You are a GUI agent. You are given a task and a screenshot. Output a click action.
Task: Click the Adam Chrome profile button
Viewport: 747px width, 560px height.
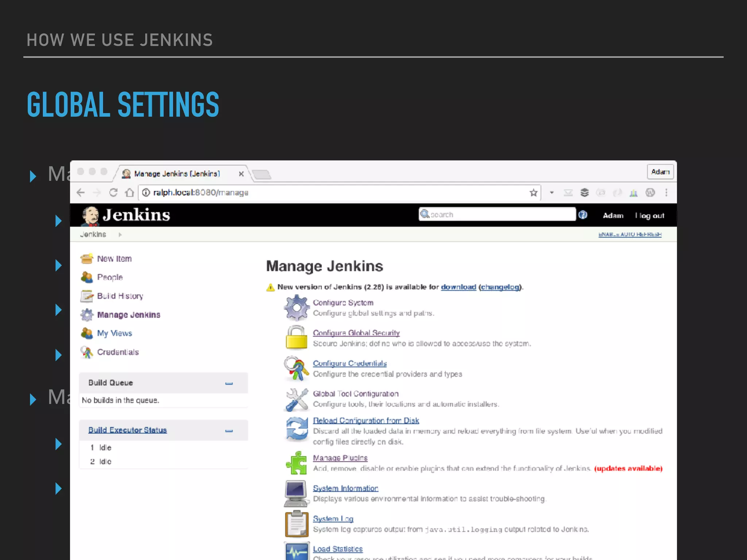click(660, 172)
